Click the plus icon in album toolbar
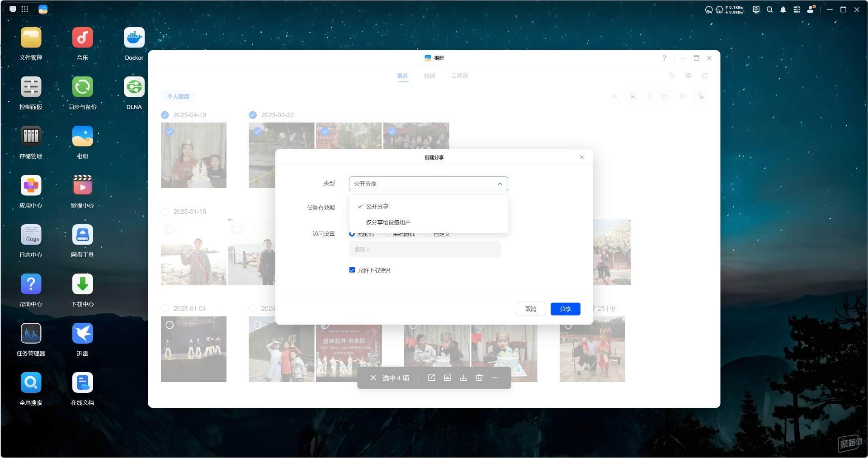The height and width of the screenshot is (458, 868). tap(615, 96)
